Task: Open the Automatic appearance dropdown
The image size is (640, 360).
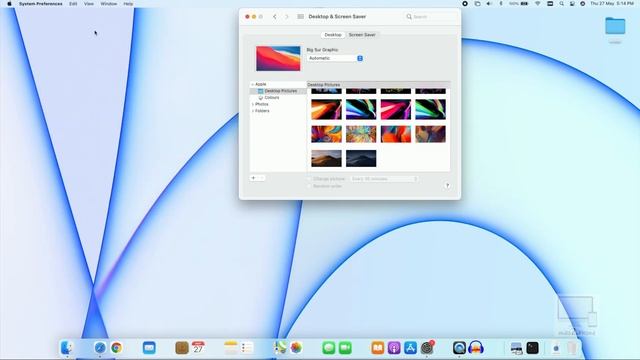Action: point(335,58)
